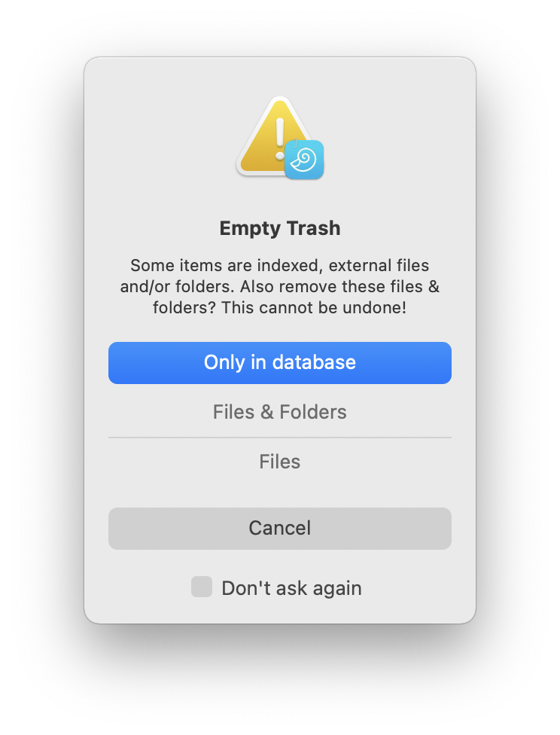Select the Files option
This screenshot has width=560, height=735.
click(x=280, y=462)
